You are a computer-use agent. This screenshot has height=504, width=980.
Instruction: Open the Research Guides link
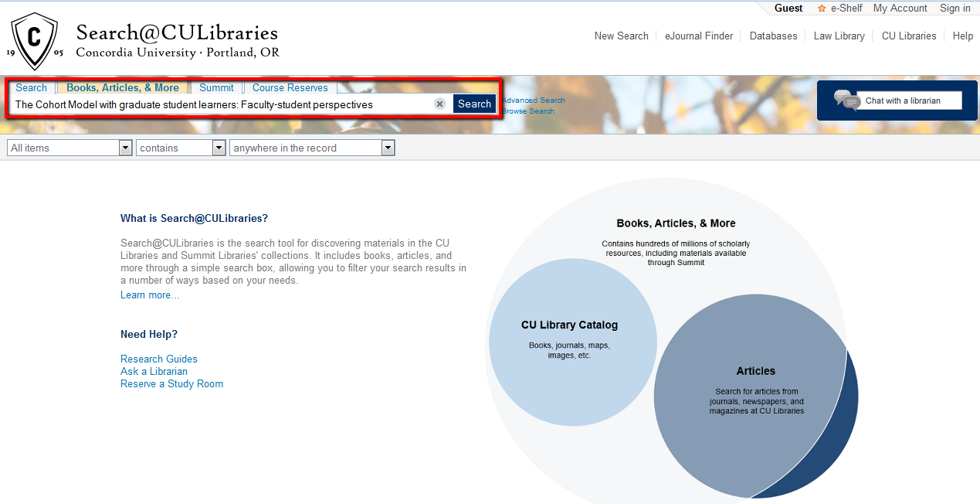159,359
